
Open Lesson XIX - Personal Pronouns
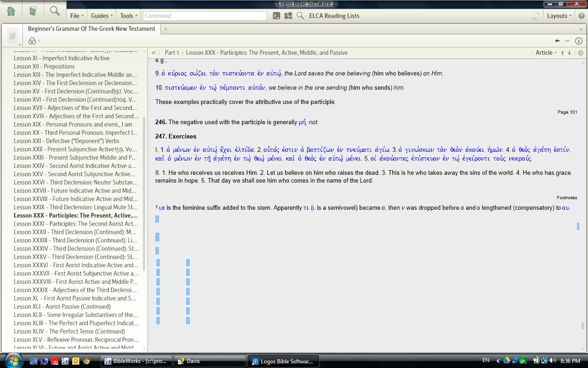(73, 124)
